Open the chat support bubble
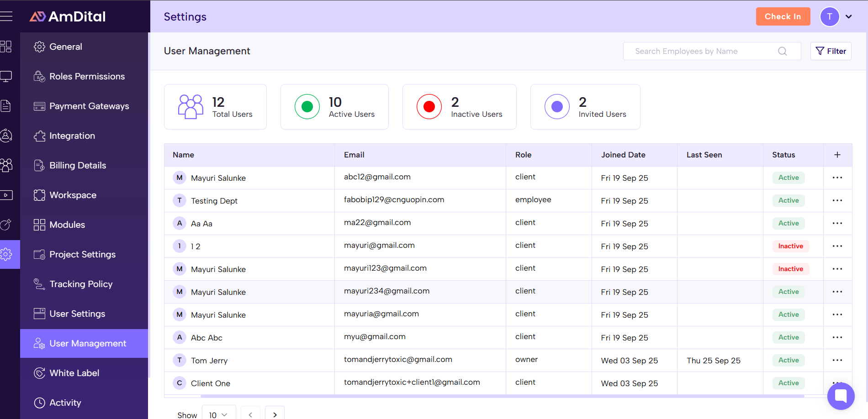This screenshot has height=419, width=868. pos(841,396)
